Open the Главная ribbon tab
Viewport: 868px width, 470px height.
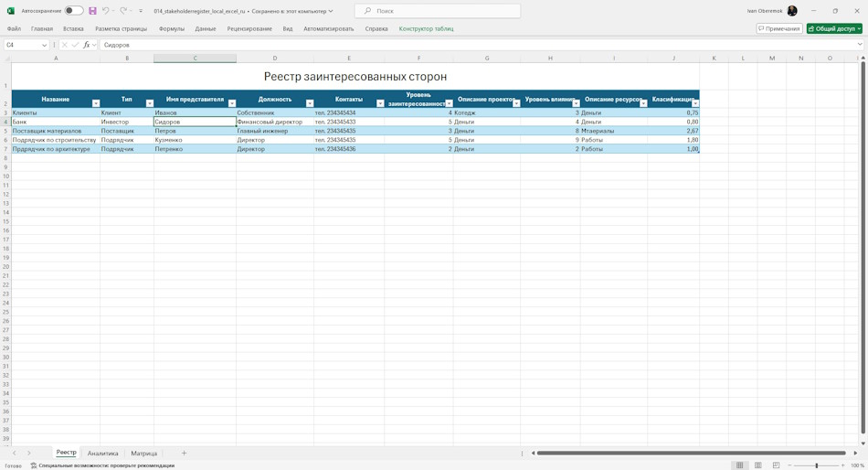coord(42,29)
